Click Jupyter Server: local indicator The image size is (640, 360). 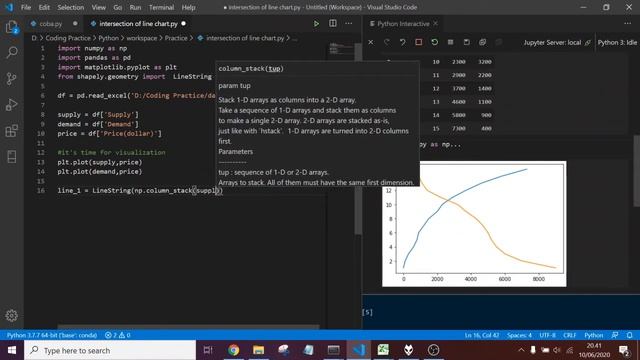pos(557,42)
